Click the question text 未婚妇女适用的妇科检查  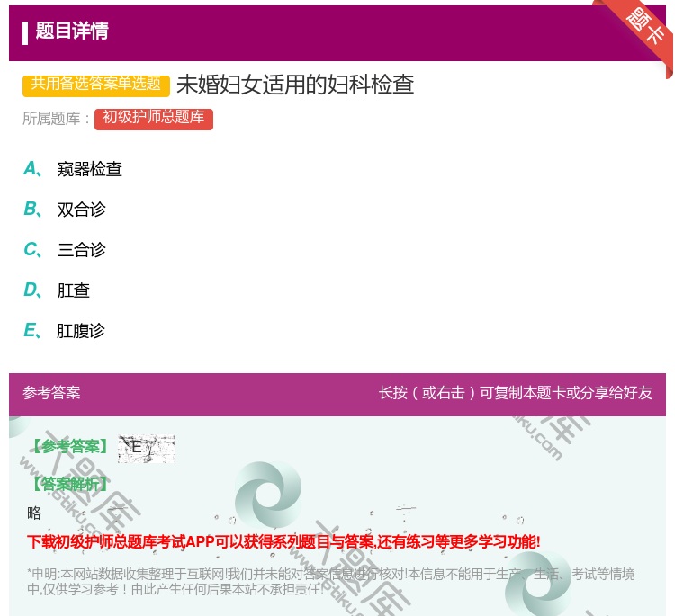[x=295, y=85]
